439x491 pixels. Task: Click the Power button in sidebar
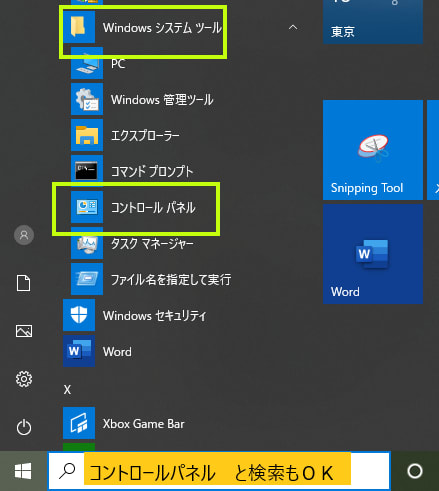pyautogui.click(x=24, y=427)
